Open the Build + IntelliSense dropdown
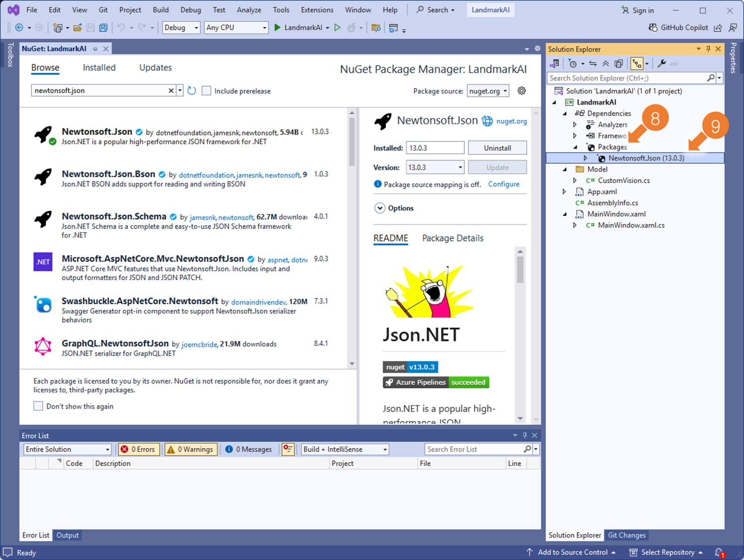 [x=345, y=449]
